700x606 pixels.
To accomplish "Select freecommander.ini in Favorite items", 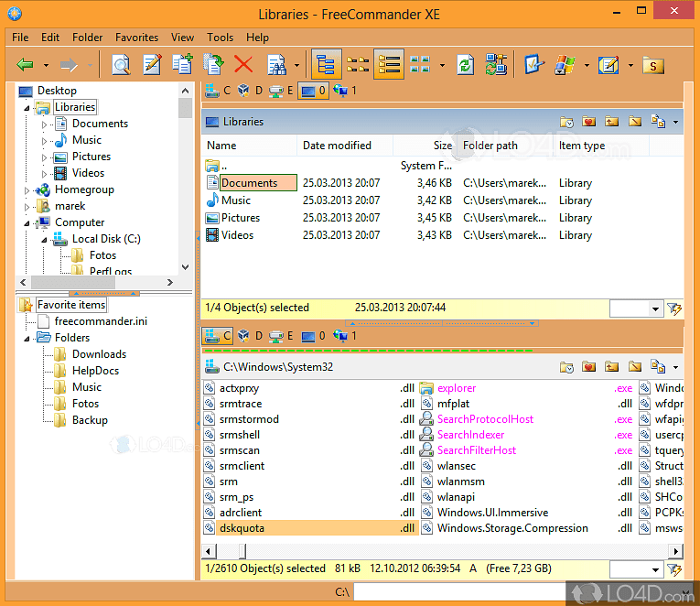I will coord(101,321).
